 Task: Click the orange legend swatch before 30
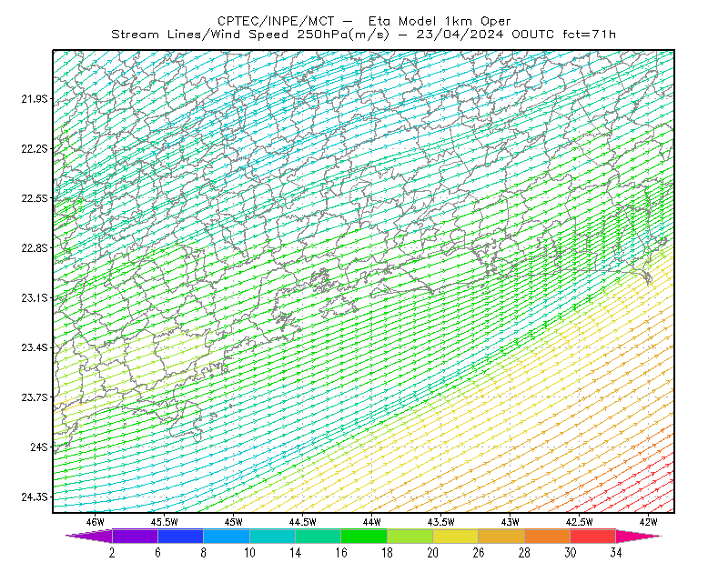coord(548,536)
